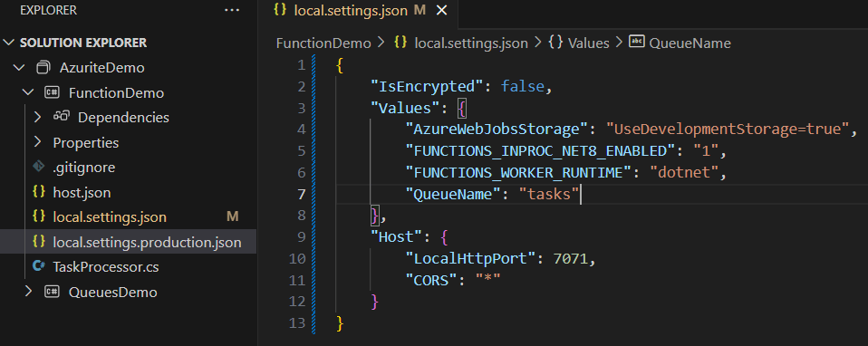Click the QueueName symbol icon in breadcrumb
The width and height of the screenshot is (868, 346).
(x=637, y=42)
